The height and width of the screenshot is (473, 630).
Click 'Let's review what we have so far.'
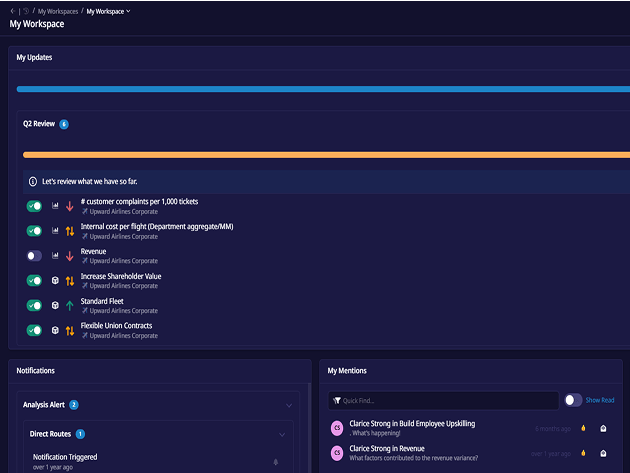click(90, 182)
